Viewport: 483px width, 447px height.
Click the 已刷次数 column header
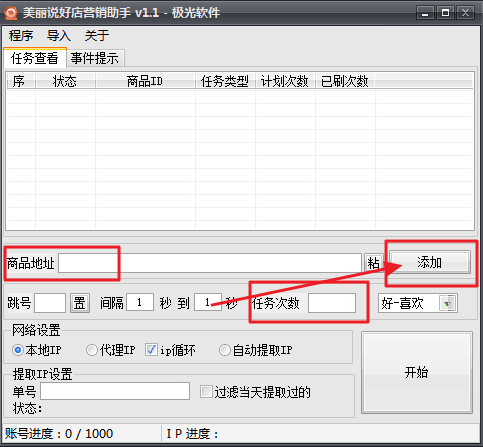[x=345, y=81]
